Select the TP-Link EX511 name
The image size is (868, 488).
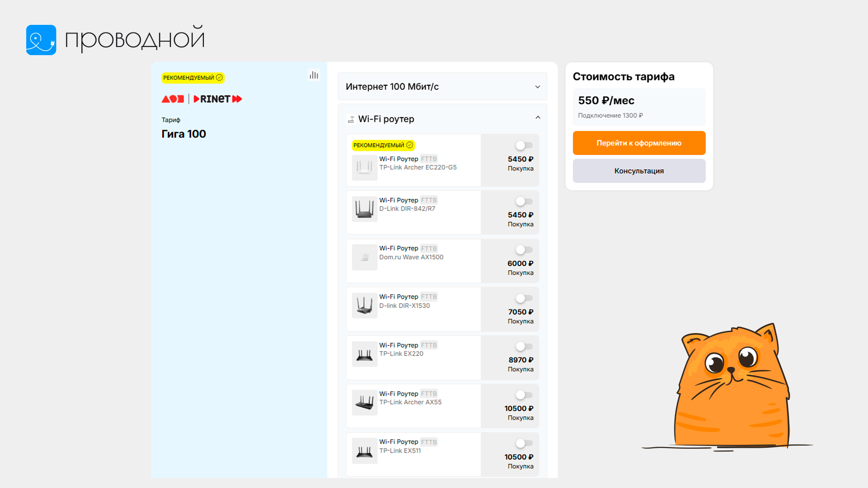[x=400, y=451]
